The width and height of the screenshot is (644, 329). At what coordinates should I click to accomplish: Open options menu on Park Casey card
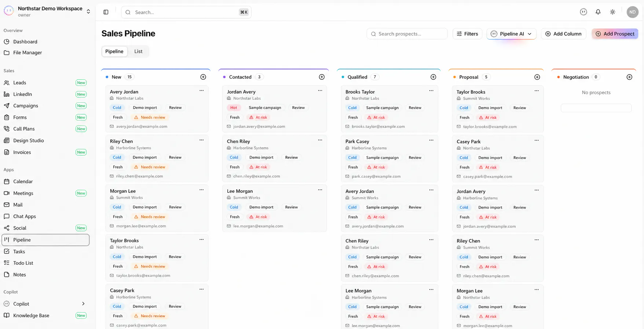[x=431, y=140]
